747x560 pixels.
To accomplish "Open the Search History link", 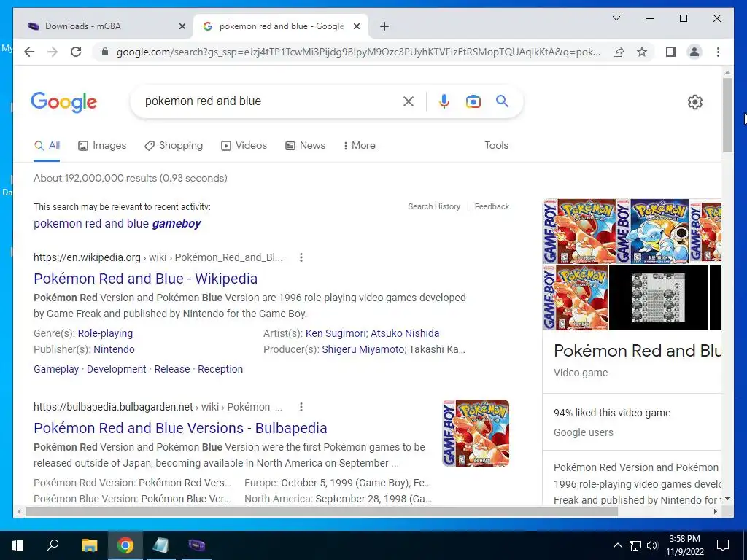I will [434, 206].
